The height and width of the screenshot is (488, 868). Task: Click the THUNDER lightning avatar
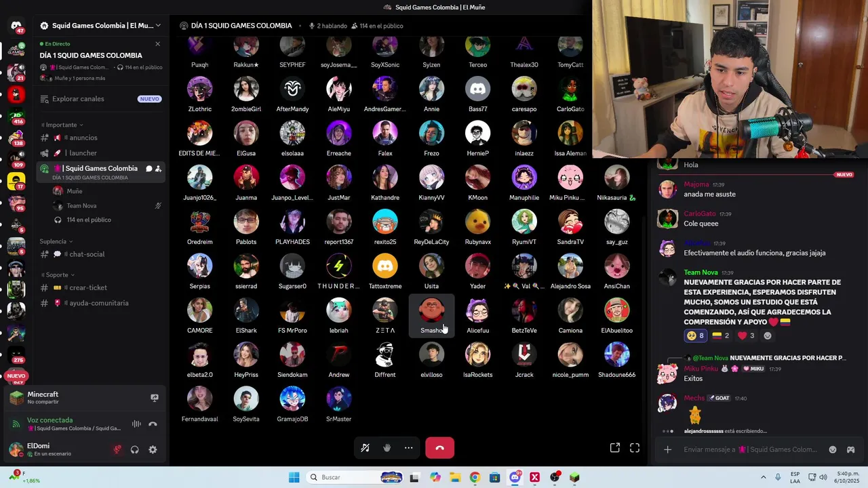coord(338,266)
